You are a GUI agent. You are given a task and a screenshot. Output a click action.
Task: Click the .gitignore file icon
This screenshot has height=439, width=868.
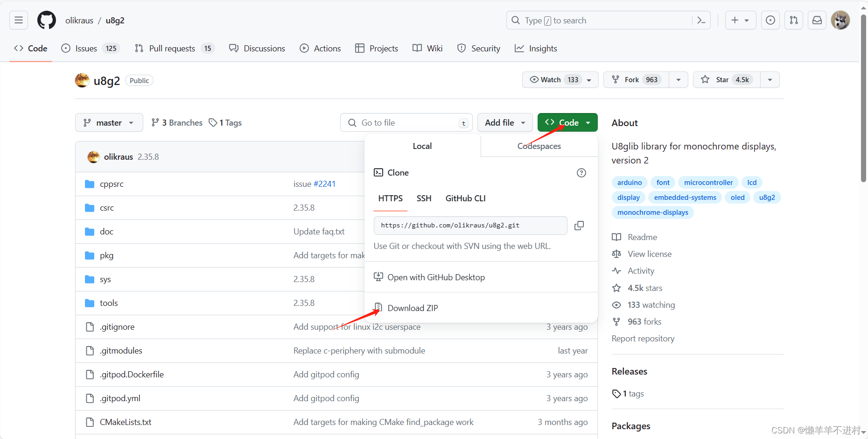point(90,327)
